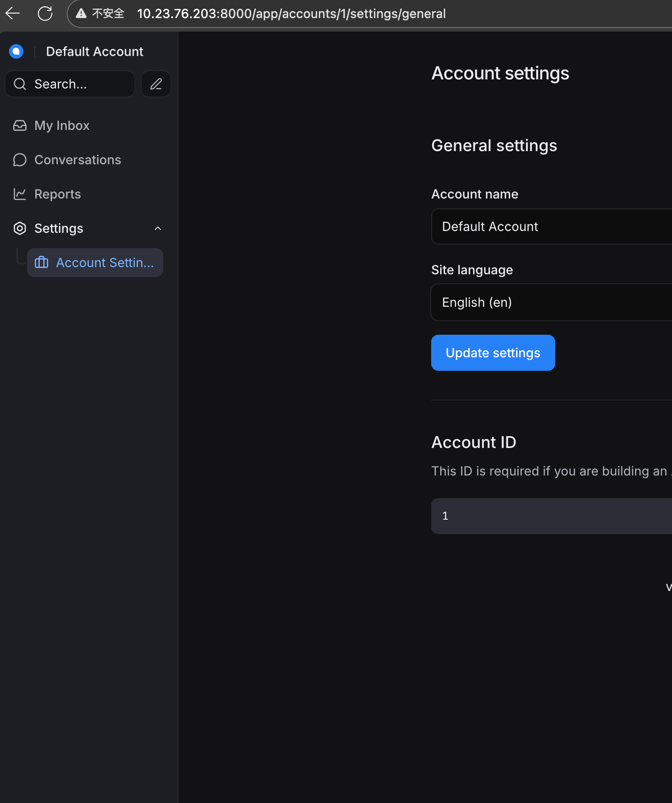Open Conversations from the sidebar
Screen dimensions: 672x803
78,160
